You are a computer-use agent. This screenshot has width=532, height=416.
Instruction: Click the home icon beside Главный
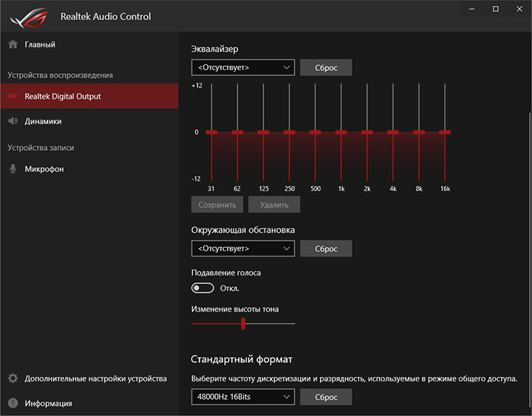13,44
